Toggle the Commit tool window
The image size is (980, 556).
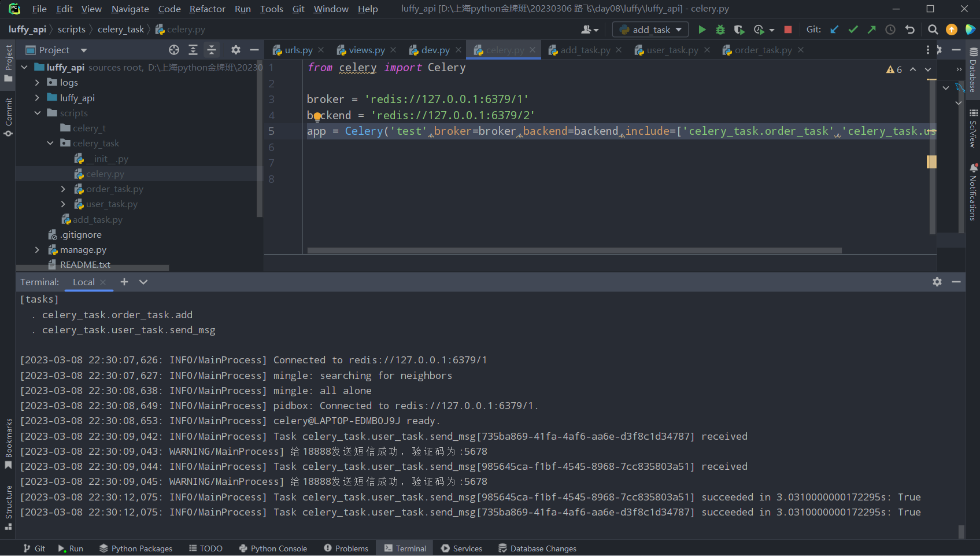[8, 117]
